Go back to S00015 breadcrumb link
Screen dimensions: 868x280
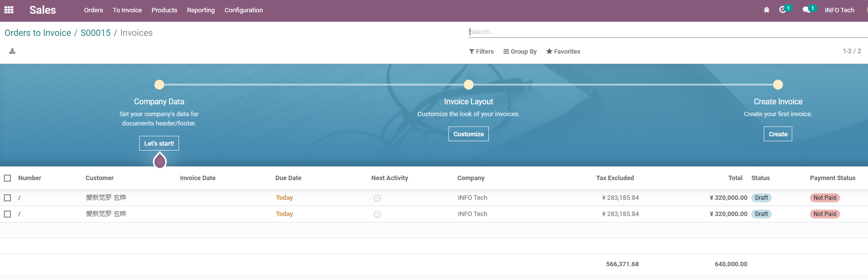tap(95, 33)
